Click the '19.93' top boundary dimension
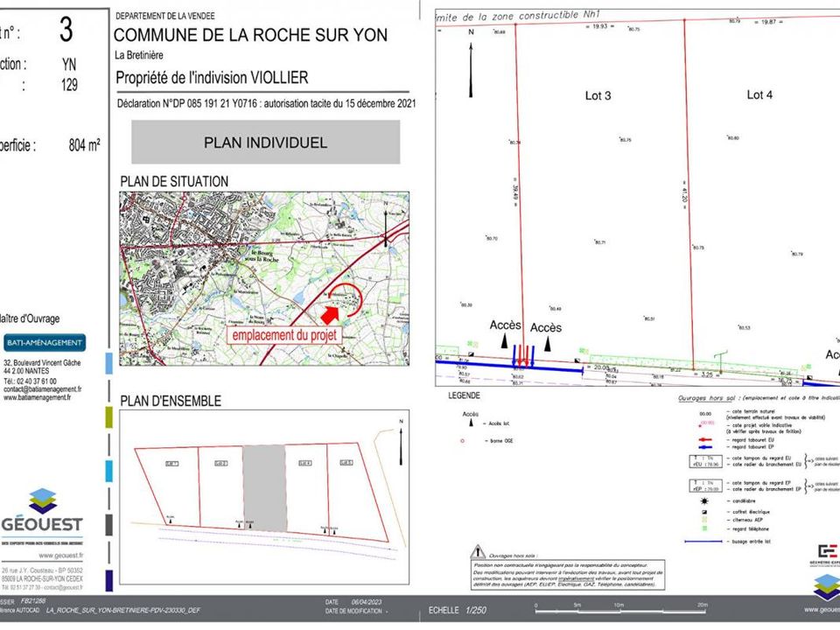The image size is (840, 630). coord(600,25)
